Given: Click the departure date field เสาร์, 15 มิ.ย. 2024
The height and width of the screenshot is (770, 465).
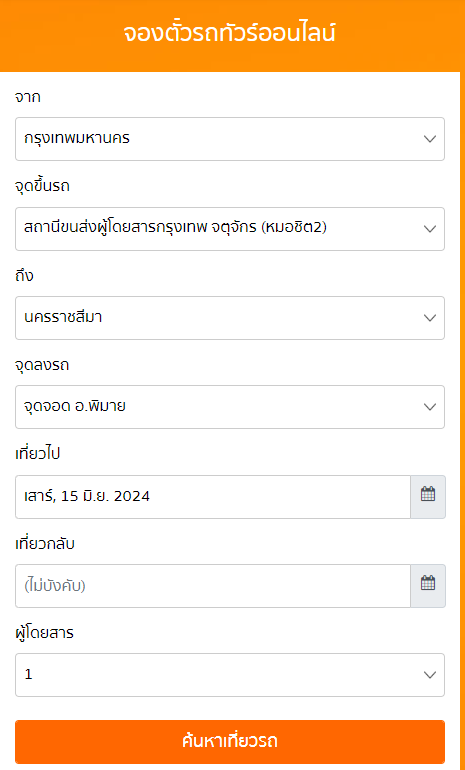Looking at the screenshot, I should (213, 496).
